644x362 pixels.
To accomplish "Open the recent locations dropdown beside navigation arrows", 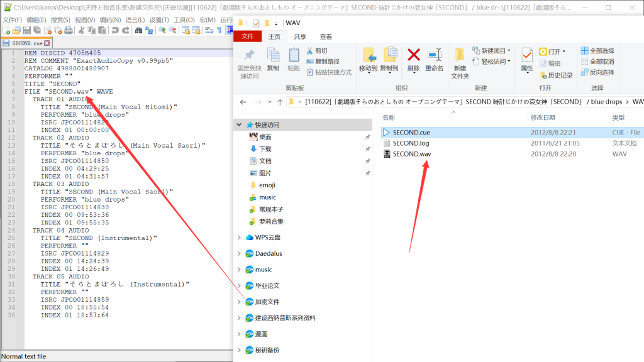I will pyautogui.click(x=269, y=102).
